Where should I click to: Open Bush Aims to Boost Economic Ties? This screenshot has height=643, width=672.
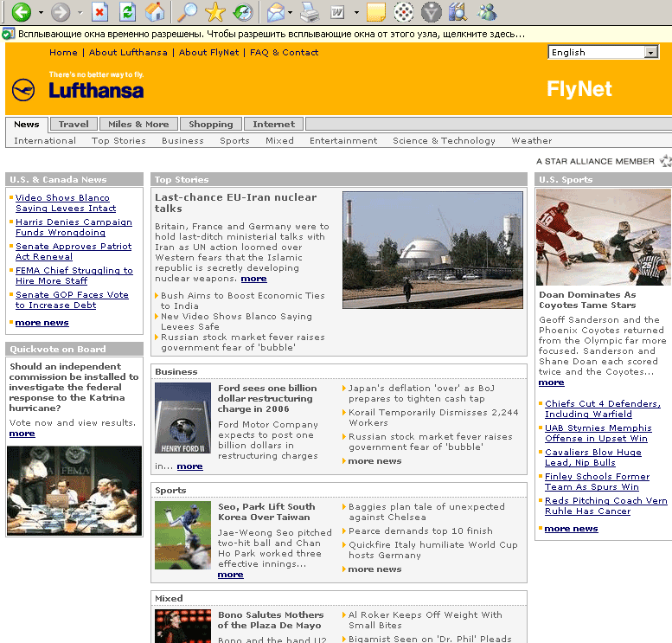(x=242, y=300)
